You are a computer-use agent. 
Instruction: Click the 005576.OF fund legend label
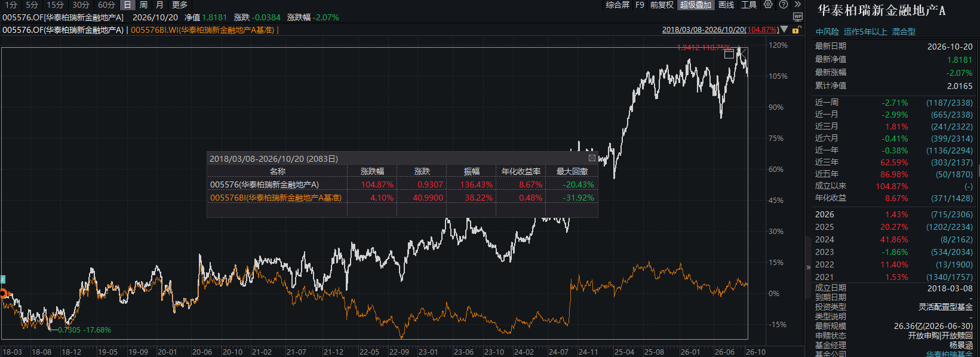point(63,30)
